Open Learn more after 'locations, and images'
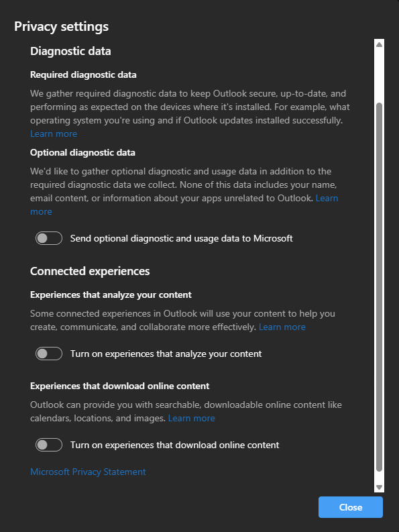The height and width of the screenshot is (532, 399). 191,418
